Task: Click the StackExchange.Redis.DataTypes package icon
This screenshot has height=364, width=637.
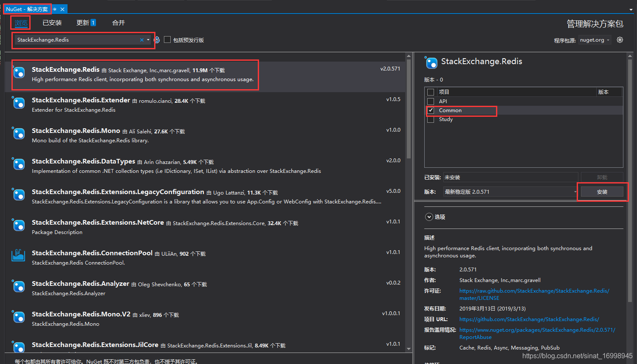Action: [19, 164]
